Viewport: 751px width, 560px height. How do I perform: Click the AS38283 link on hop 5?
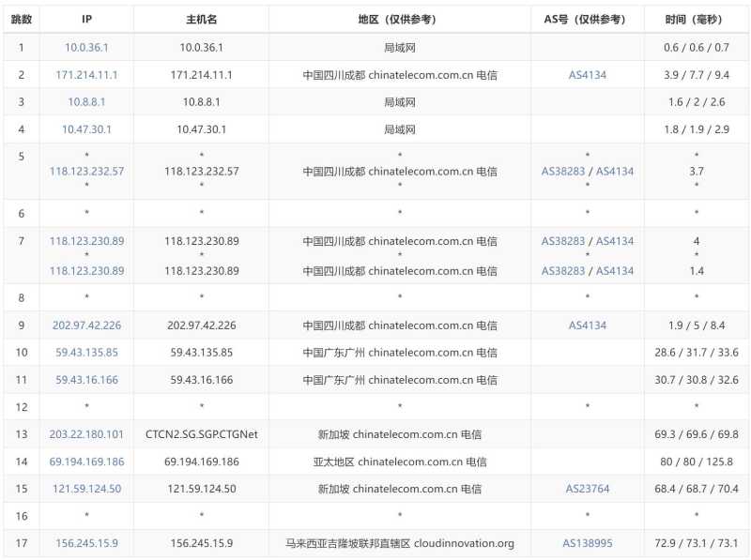[561, 171]
